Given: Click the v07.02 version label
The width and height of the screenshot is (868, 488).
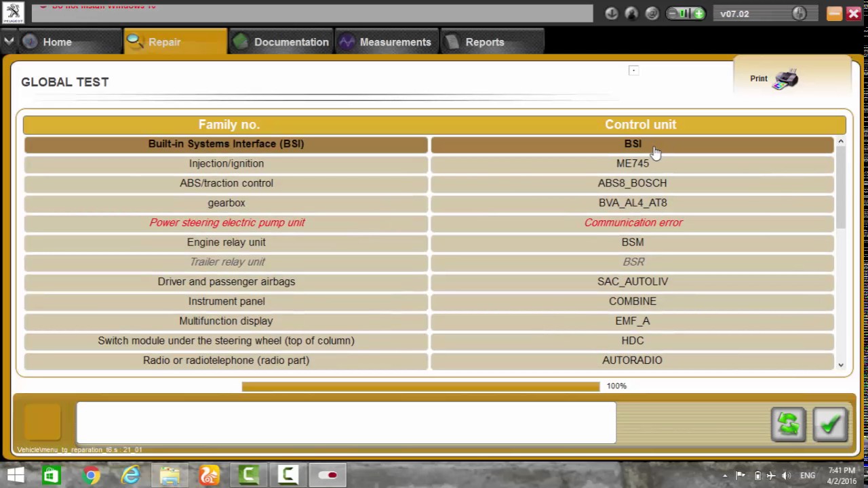Looking at the screenshot, I should (x=734, y=14).
